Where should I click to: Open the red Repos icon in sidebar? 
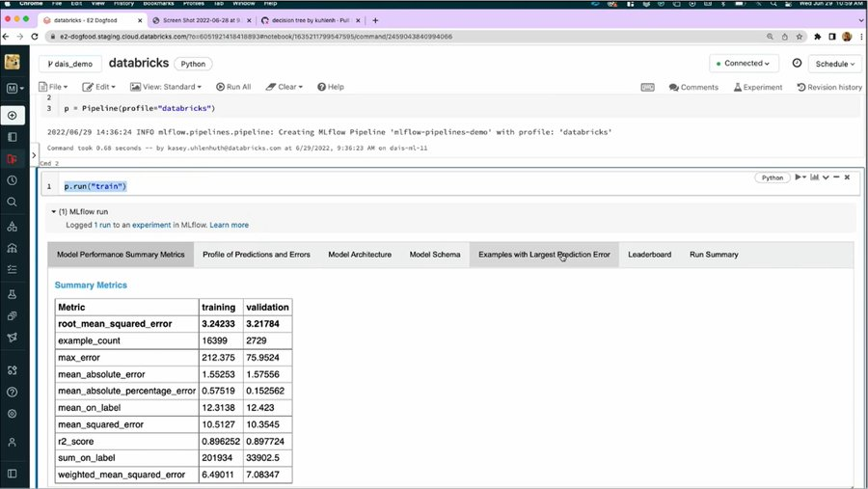[13, 159]
